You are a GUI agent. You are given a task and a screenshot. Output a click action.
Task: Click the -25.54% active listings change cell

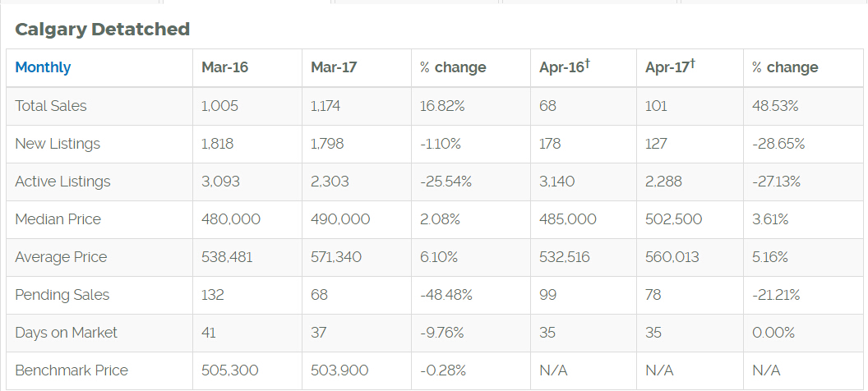tap(446, 182)
